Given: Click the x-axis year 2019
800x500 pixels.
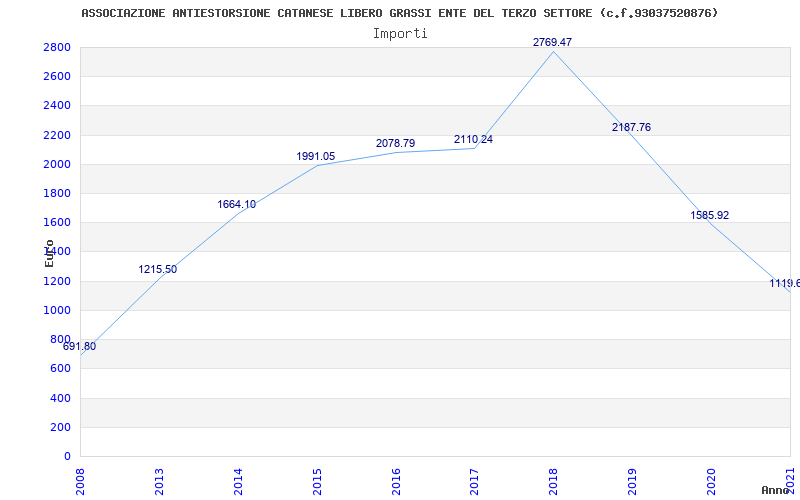Looking at the screenshot, I should point(633,481).
